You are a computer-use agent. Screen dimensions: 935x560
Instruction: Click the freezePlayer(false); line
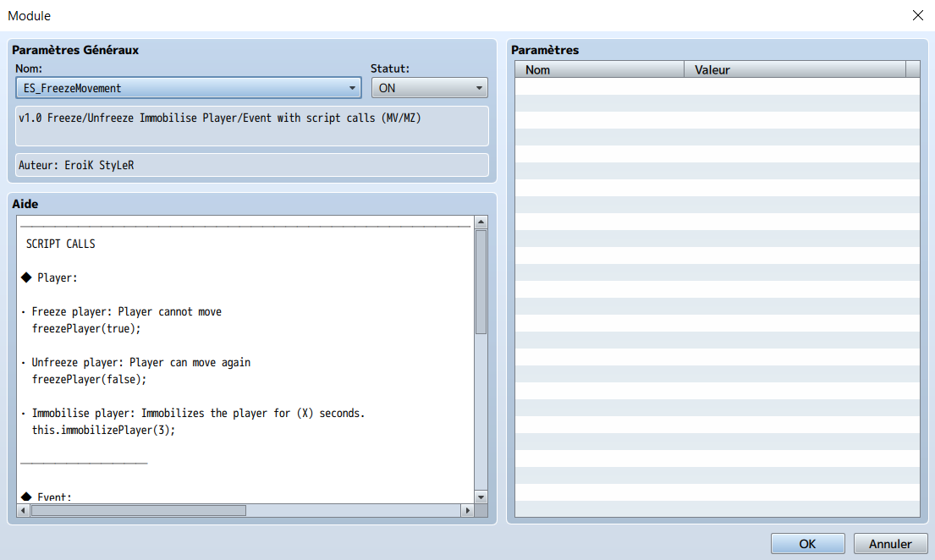pos(89,379)
